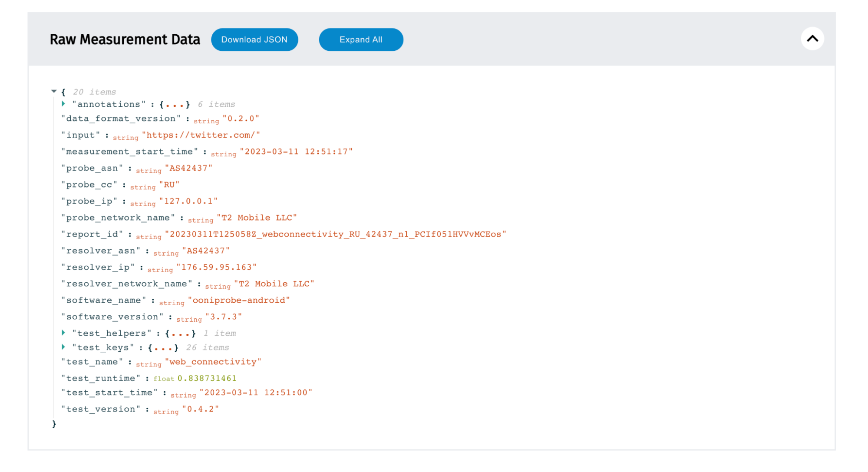The width and height of the screenshot is (868, 472).
Task: Click the twitter.com input URL value
Action: click(x=201, y=135)
